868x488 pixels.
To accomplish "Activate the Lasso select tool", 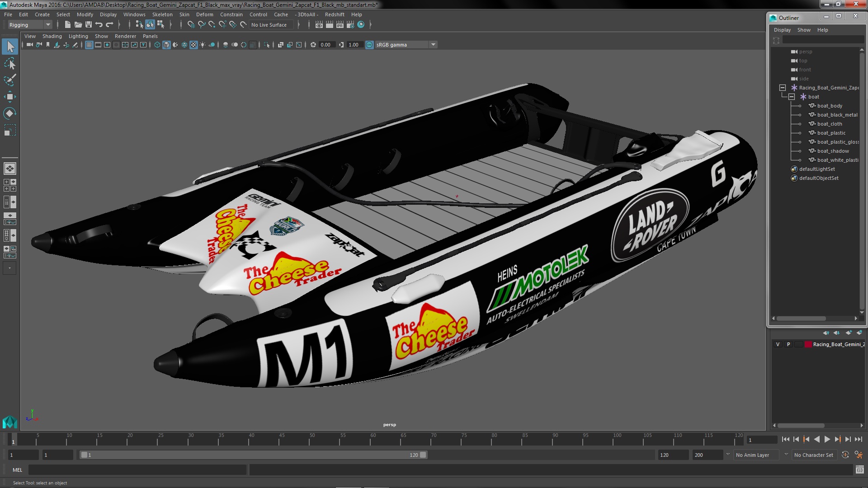I will click(x=9, y=63).
